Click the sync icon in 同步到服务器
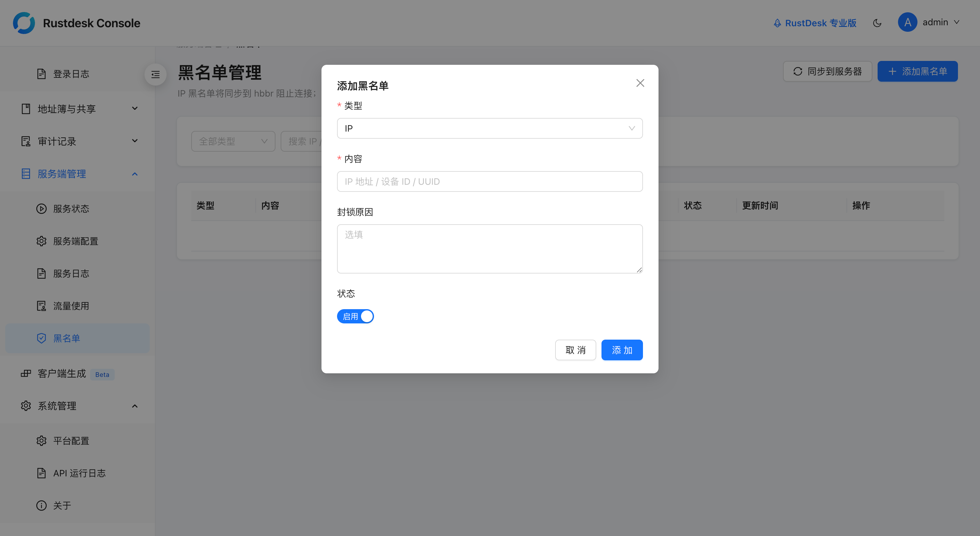The width and height of the screenshot is (980, 536). coord(798,72)
